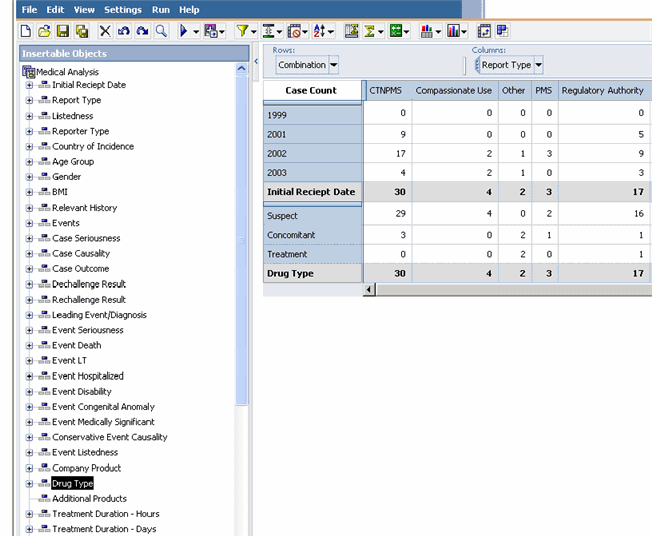Image resolution: width=652 pixels, height=536 pixels.
Task: Click the Compassionate Use column header
Action: coord(454,90)
